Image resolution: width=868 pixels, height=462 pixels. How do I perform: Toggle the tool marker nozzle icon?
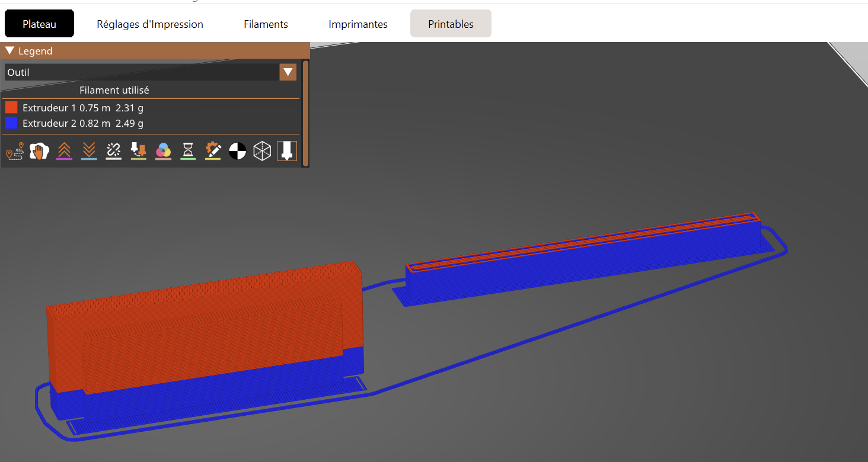click(x=287, y=151)
